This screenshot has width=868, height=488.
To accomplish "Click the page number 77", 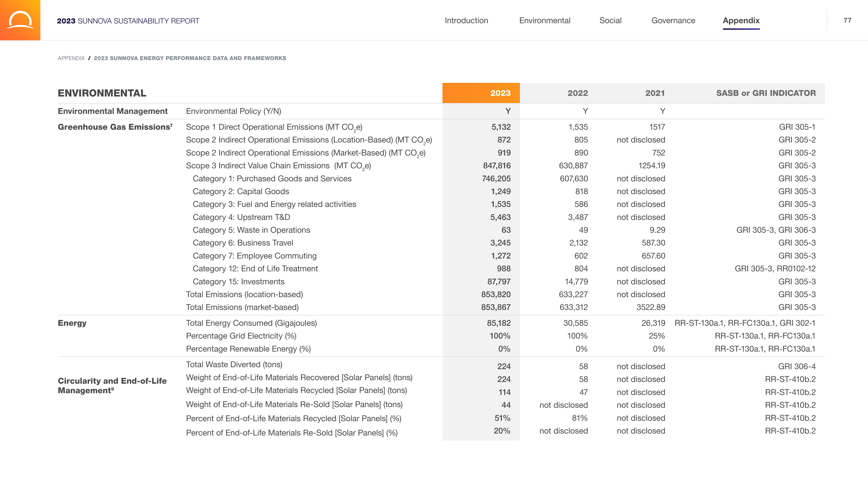I will pyautogui.click(x=847, y=20).
